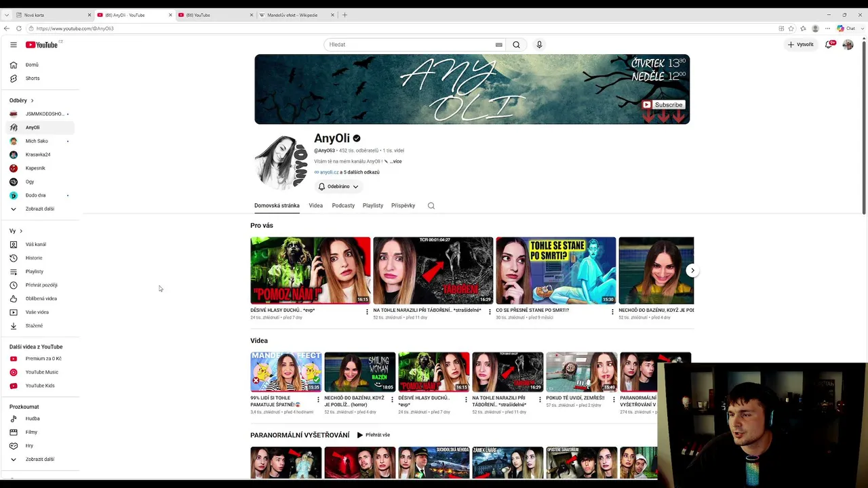The height and width of the screenshot is (488, 868).
Task: Open the YouTube hamburger guide menu
Action: (x=13, y=45)
